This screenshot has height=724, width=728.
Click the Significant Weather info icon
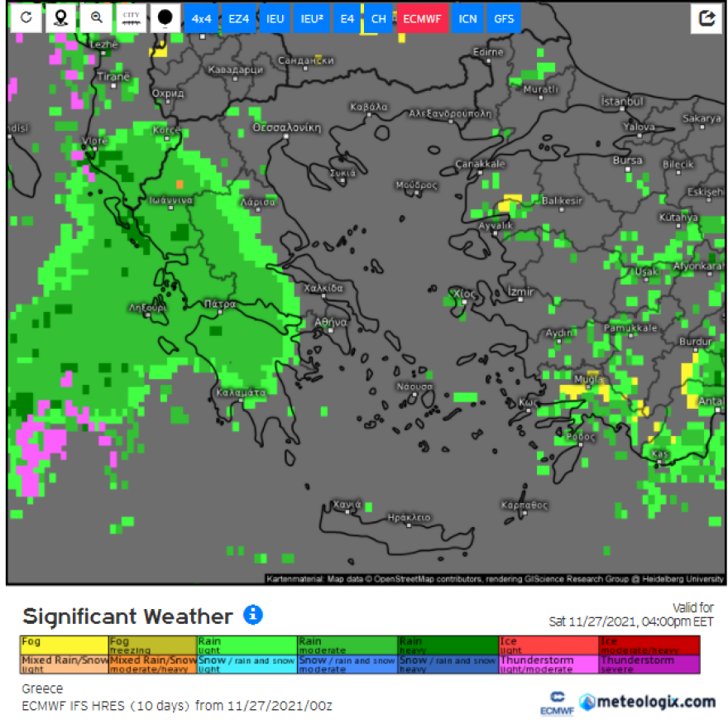(253, 615)
